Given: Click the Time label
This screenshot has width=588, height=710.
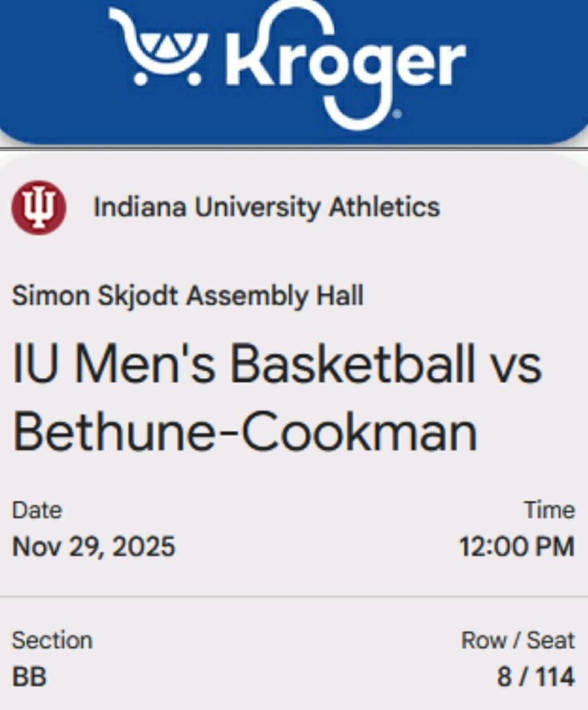Looking at the screenshot, I should pyautogui.click(x=549, y=510).
